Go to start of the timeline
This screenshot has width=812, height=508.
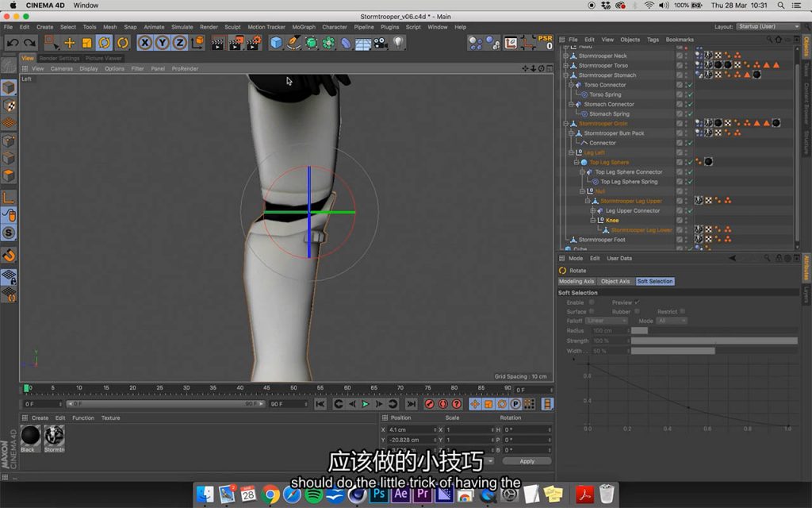[320, 404]
